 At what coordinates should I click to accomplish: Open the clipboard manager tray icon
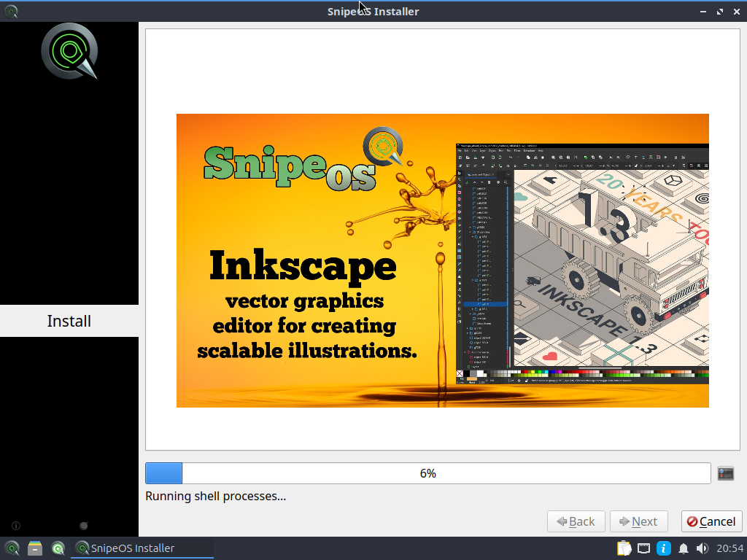[x=624, y=548]
